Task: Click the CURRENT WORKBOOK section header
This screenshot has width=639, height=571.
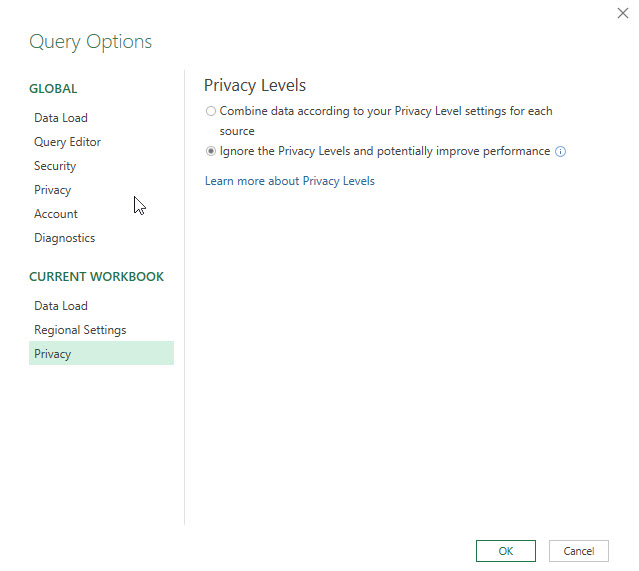Action: point(96,277)
